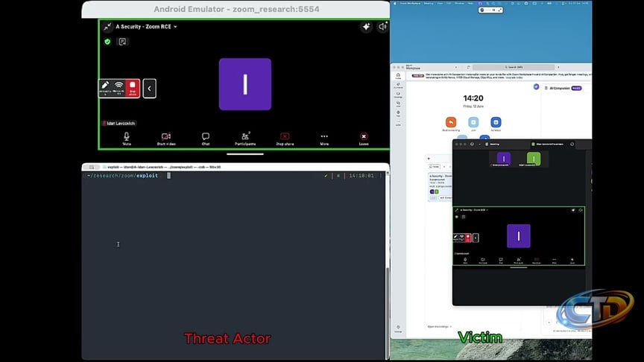Viewport: 644px width, 362px height.
Task: Click the terminal time 14:10:01
Action: click(362, 176)
